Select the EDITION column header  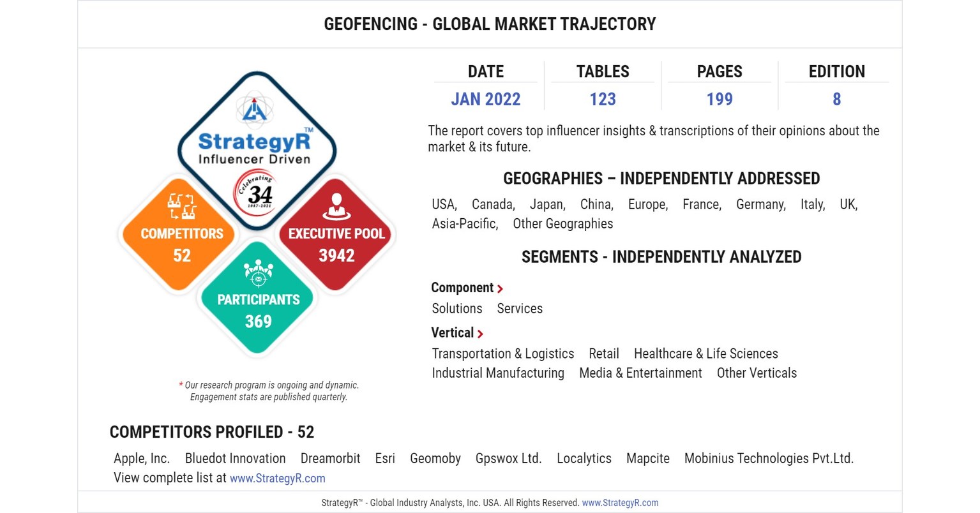837,71
